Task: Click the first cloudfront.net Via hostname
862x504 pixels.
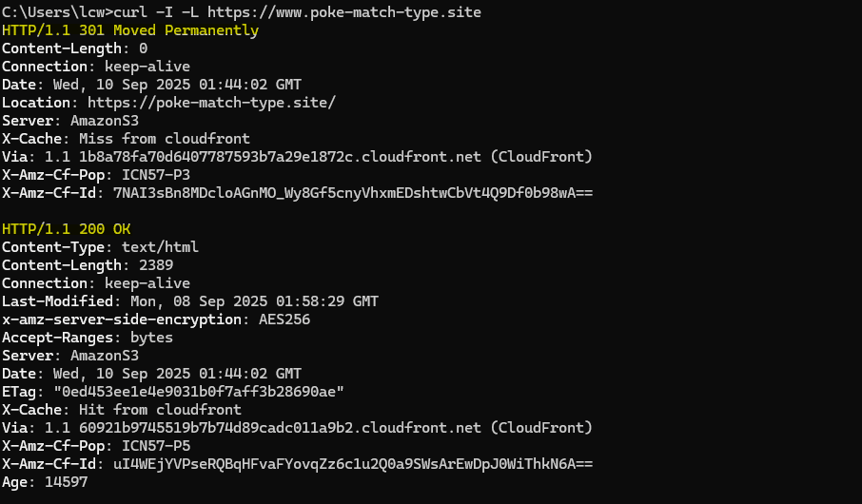Action: [280, 157]
